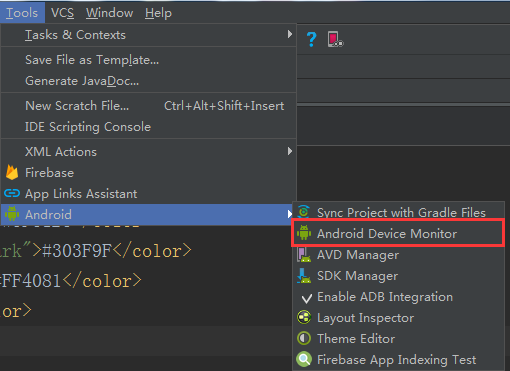Click the Firebase App Indexing magnifier icon

click(x=304, y=359)
